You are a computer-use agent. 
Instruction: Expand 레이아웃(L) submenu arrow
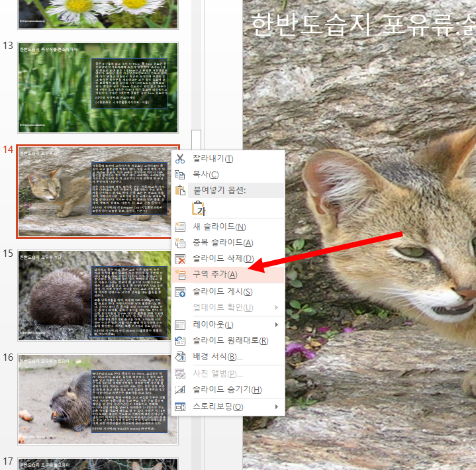tap(276, 325)
